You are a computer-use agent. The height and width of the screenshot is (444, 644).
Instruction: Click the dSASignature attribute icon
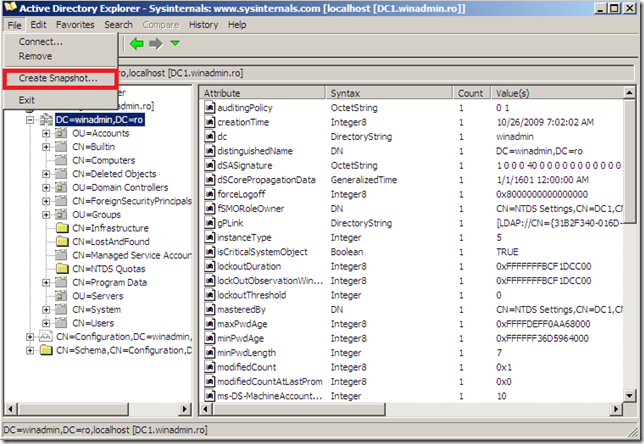click(209, 165)
